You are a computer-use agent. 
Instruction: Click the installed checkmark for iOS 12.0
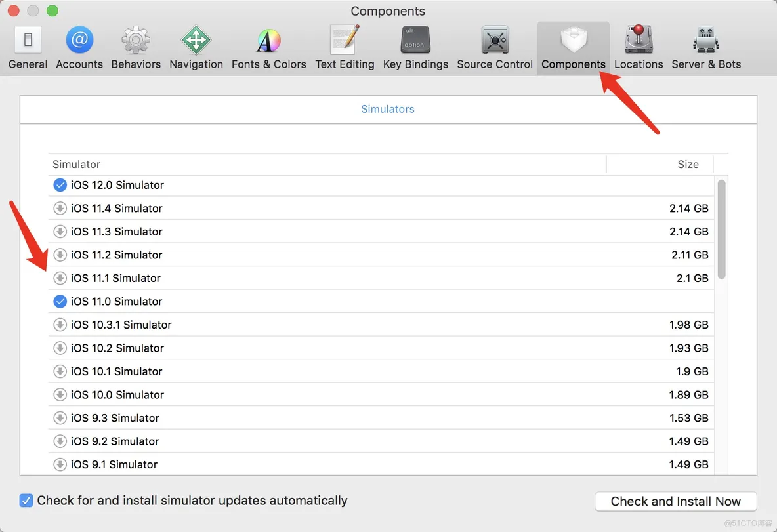pos(60,185)
